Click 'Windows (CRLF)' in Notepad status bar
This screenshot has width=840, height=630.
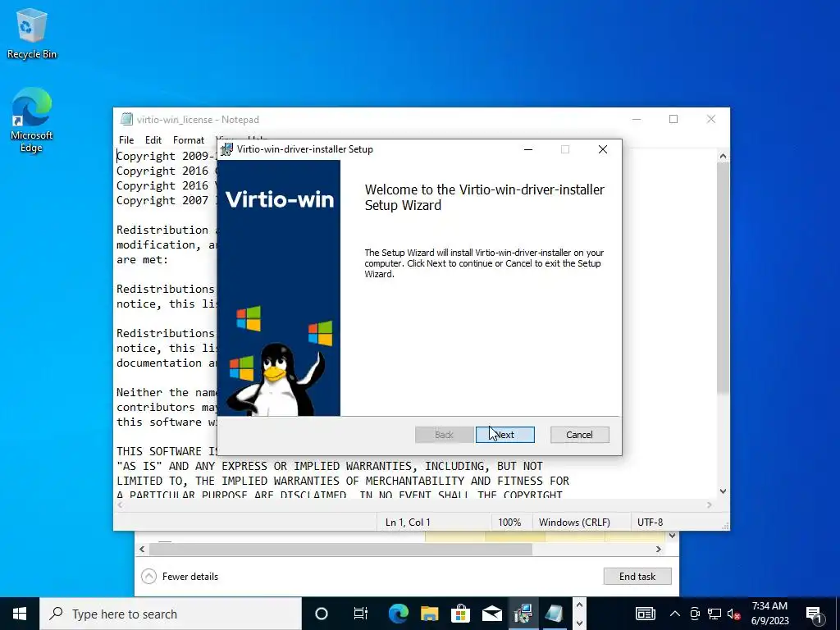[x=574, y=522]
